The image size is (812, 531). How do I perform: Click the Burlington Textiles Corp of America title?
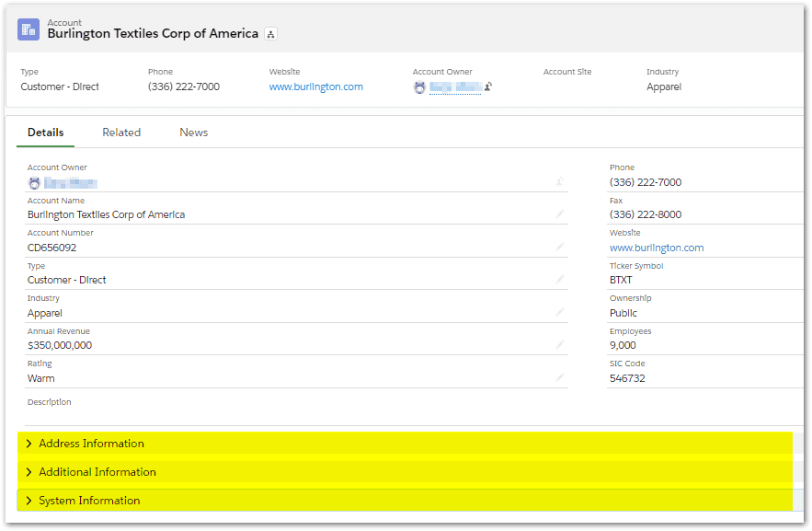click(153, 34)
